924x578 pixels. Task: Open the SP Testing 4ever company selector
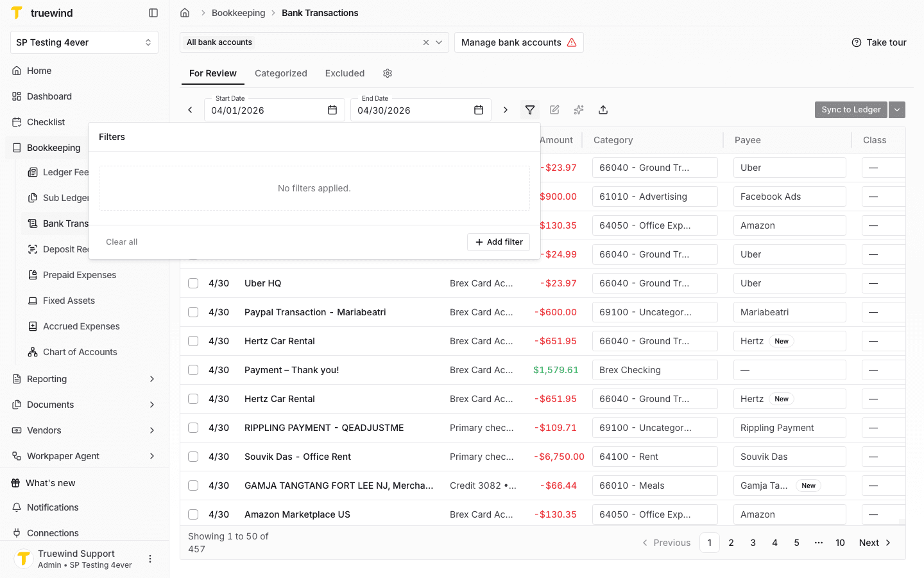pyautogui.click(x=84, y=42)
